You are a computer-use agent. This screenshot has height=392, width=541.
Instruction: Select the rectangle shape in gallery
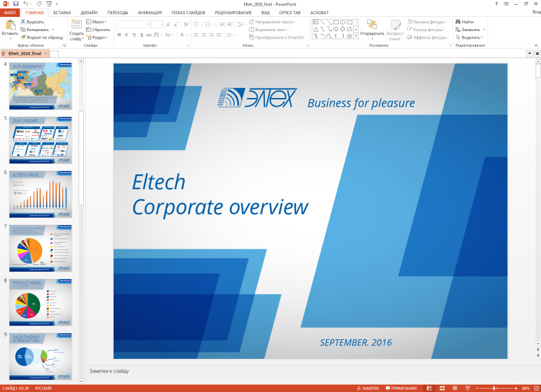[x=335, y=22]
